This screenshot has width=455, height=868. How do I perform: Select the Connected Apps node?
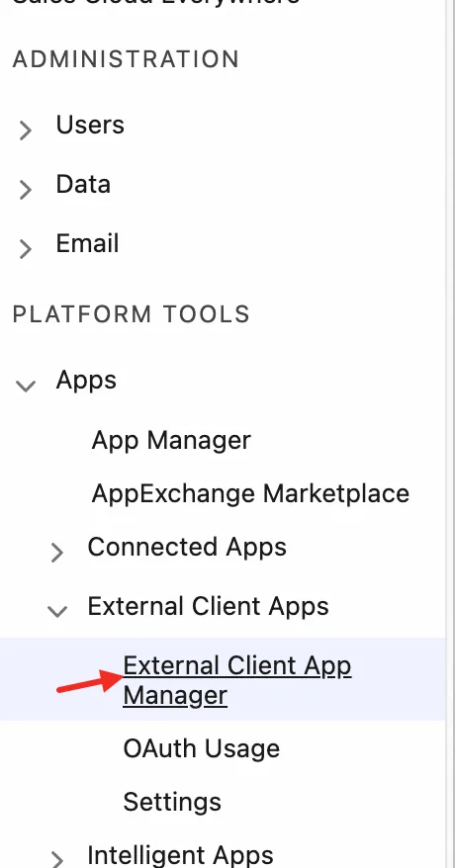coord(187,548)
